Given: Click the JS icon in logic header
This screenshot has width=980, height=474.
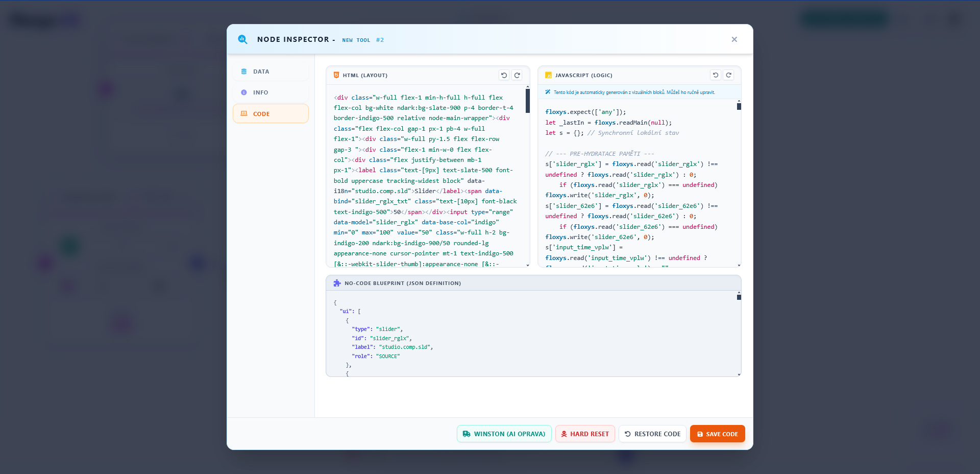Looking at the screenshot, I should [549, 75].
